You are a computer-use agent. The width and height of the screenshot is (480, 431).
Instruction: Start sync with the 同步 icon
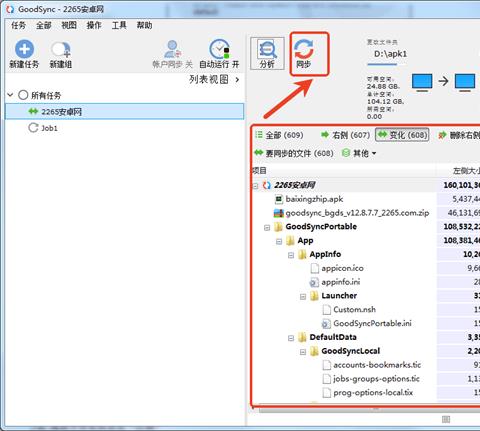304,49
